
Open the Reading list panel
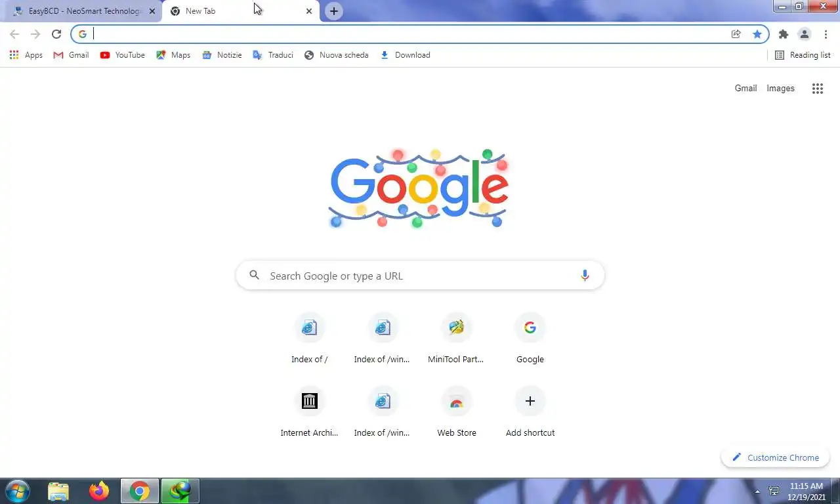803,55
